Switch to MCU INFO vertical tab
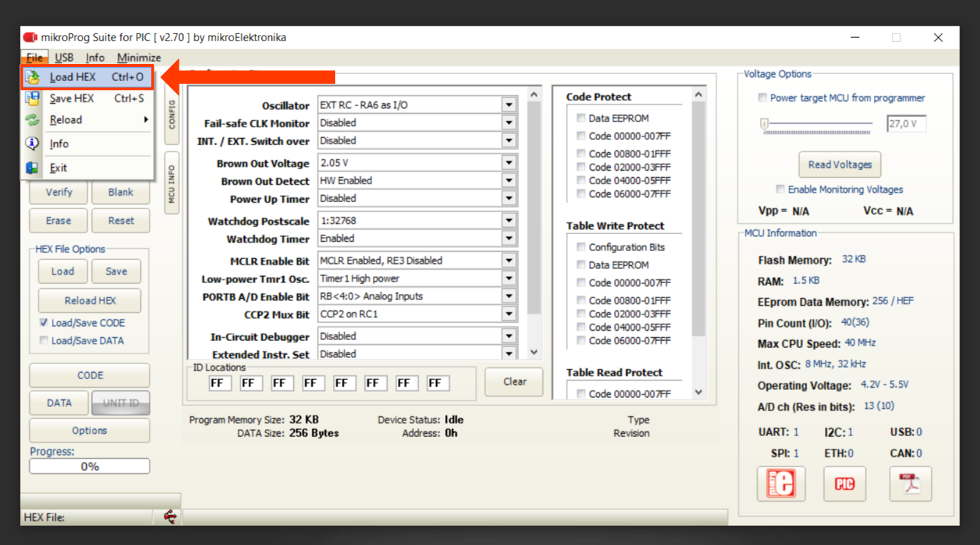This screenshot has width=980, height=545. pos(171,184)
